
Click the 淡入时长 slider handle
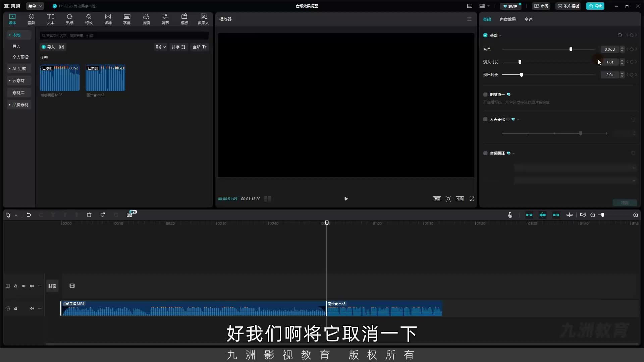pos(520,62)
